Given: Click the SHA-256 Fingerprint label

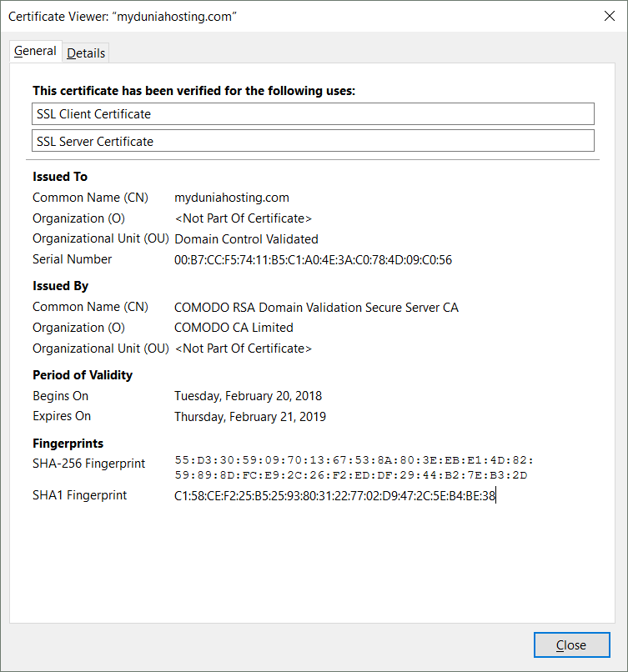Looking at the screenshot, I should pyautogui.click(x=88, y=464).
